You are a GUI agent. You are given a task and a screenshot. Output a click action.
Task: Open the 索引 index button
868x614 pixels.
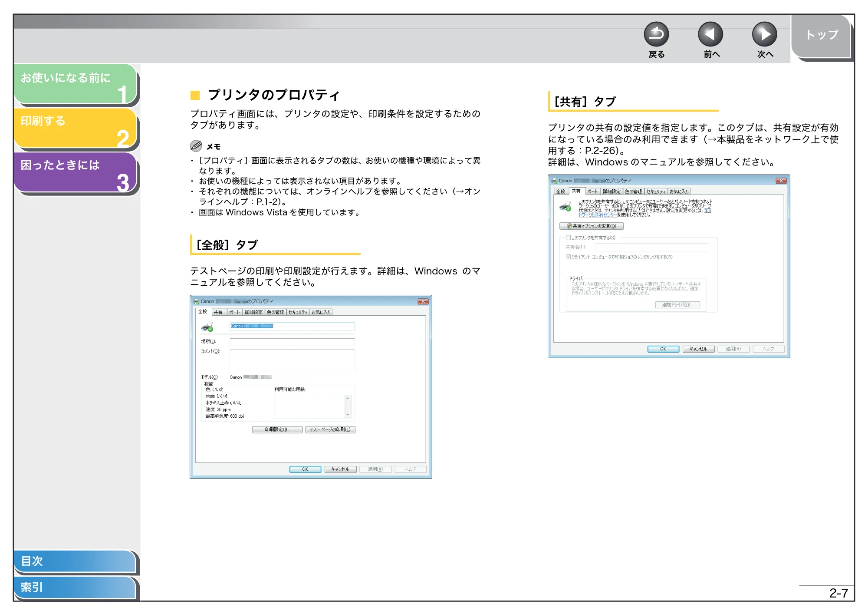coord(75,588)
